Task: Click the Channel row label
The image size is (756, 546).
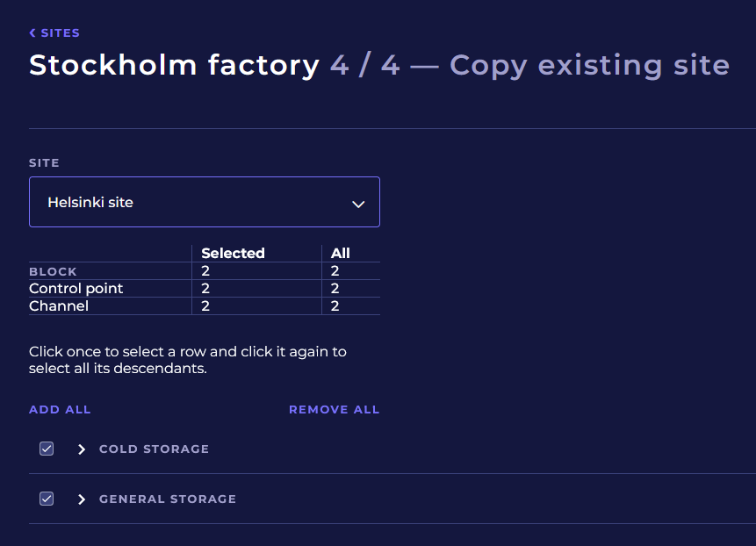Action: [59, 306]
